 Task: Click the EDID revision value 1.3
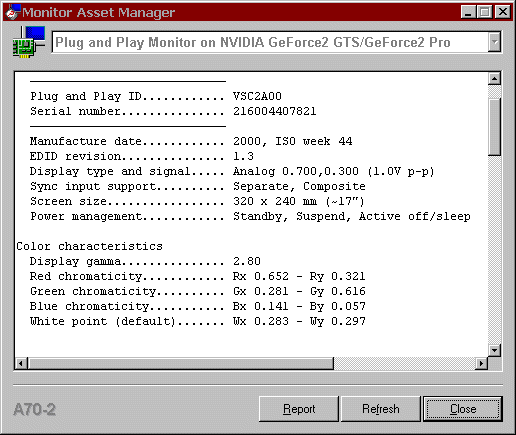tap(243, 156)
